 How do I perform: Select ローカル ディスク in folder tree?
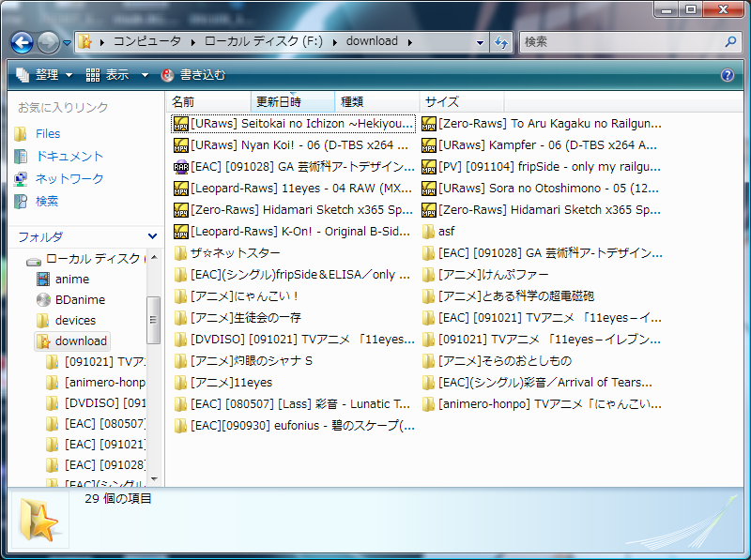tap(84, 259)
